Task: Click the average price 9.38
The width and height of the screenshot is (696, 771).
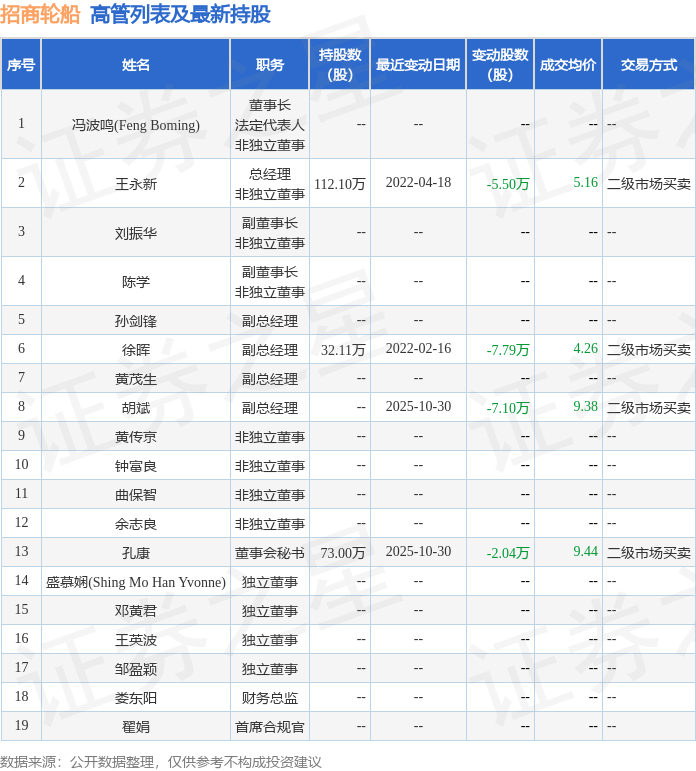Action: click(585, 407)
